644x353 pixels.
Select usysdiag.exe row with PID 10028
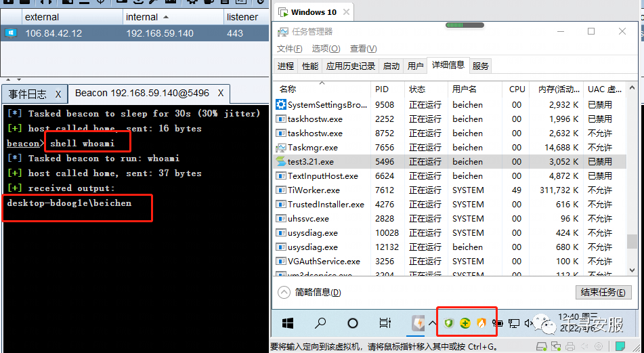coord(450,232)
